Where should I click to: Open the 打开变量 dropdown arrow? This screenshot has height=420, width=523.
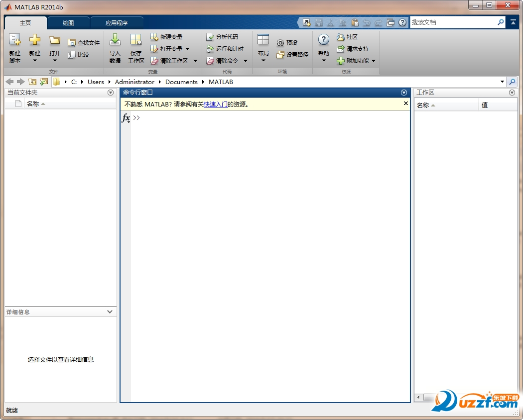click(187, 49)
